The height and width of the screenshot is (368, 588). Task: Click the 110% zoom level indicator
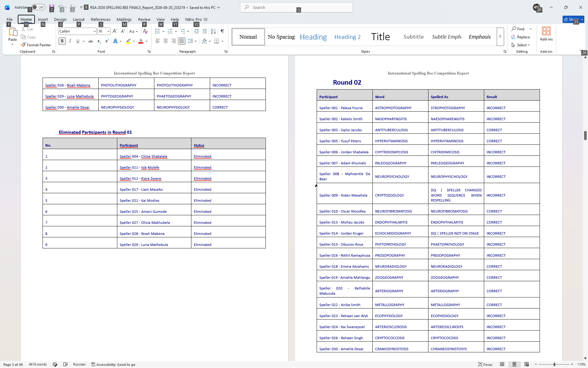tap(581, 364)
